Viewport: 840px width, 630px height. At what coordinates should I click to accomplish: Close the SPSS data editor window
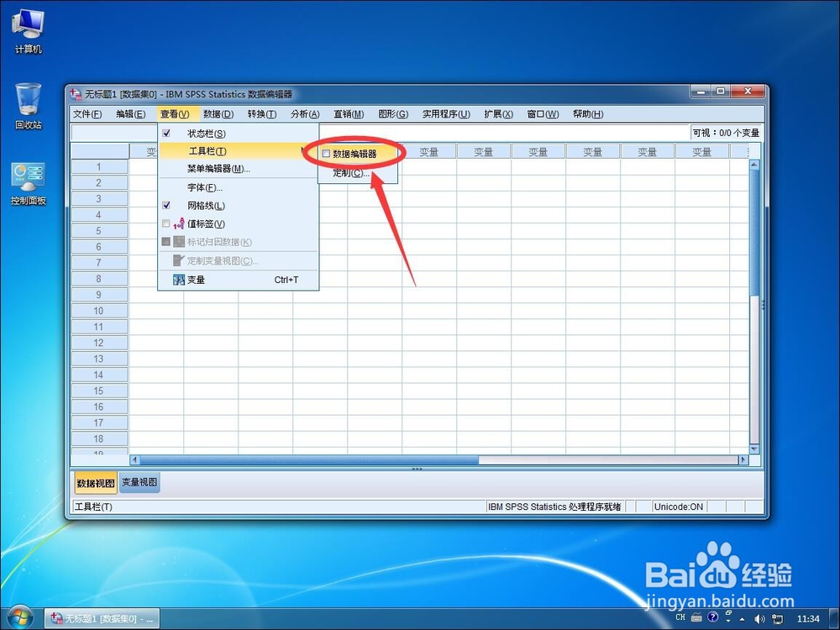coord(748,92)
